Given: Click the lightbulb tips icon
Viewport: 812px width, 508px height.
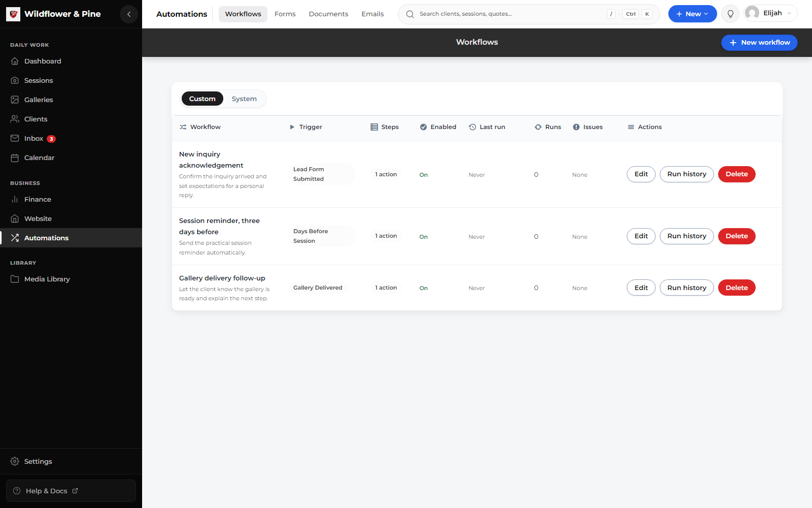Looking at the screenshot, I should tap(730, 14).
